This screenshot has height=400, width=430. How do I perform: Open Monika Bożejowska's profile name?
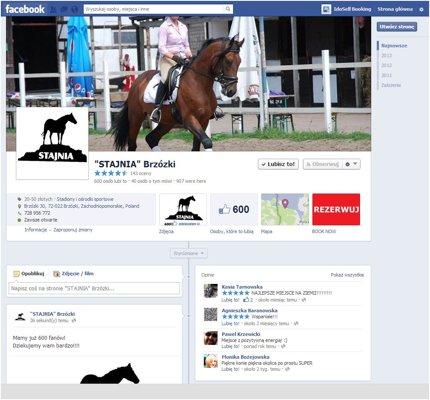(x=245, y=357)
